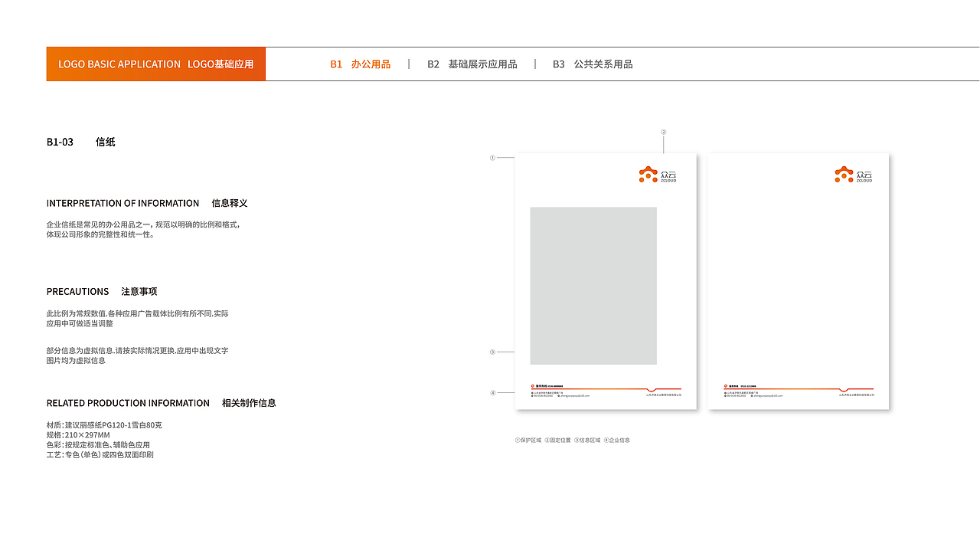Image resolution: width=980 pixels, height=560 pixels.
Task: Click the line 应用中可做适当调整
Action: point(80,323)
